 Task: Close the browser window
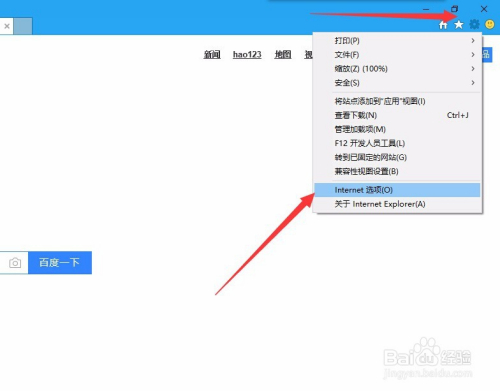pos(484,9)
